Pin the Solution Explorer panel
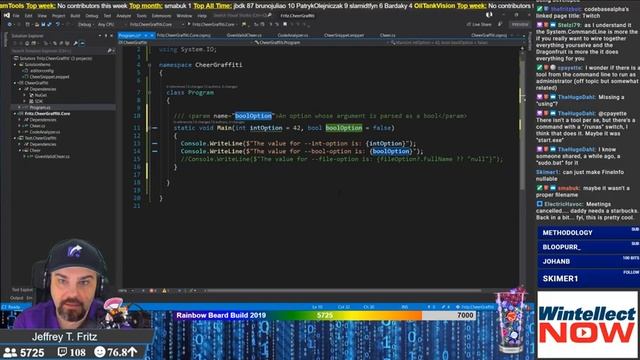 click(106, 36)
